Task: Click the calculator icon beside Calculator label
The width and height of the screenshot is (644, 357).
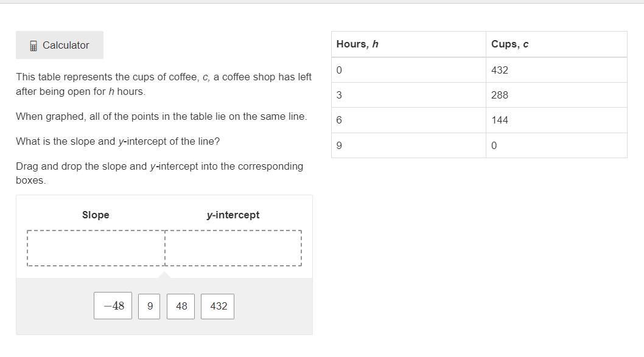Action: (33, 46)
